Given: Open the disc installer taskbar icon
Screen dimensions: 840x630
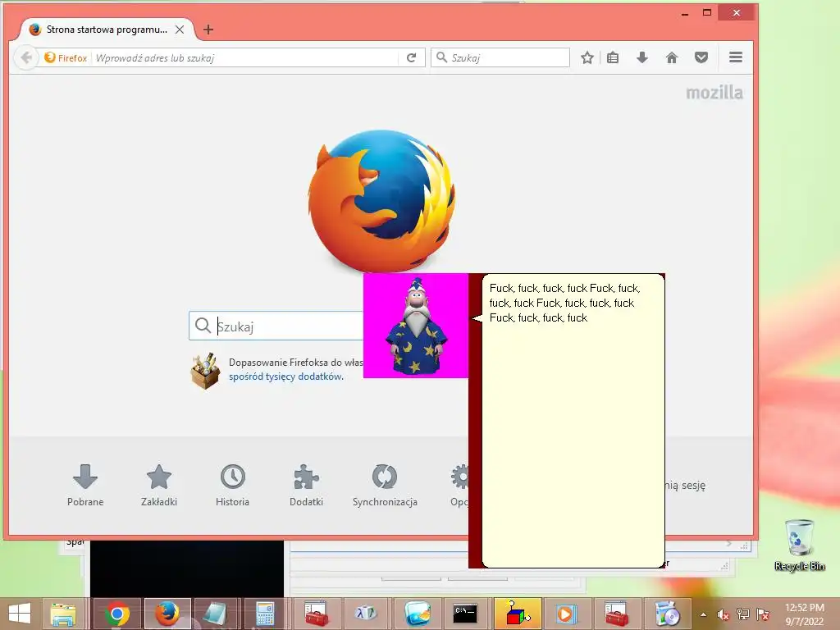Looking at the screenshot, I should pyautogui.click(x=667, y=614).
